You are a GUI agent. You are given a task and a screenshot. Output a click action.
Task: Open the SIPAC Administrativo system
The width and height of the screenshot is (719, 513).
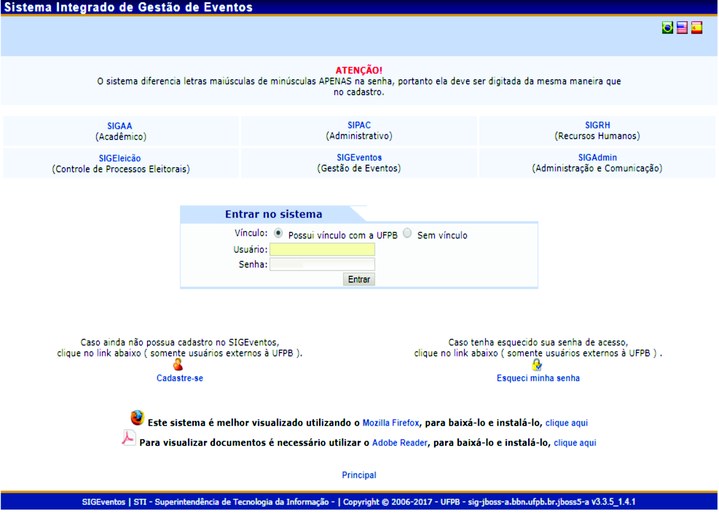(359, 126)
